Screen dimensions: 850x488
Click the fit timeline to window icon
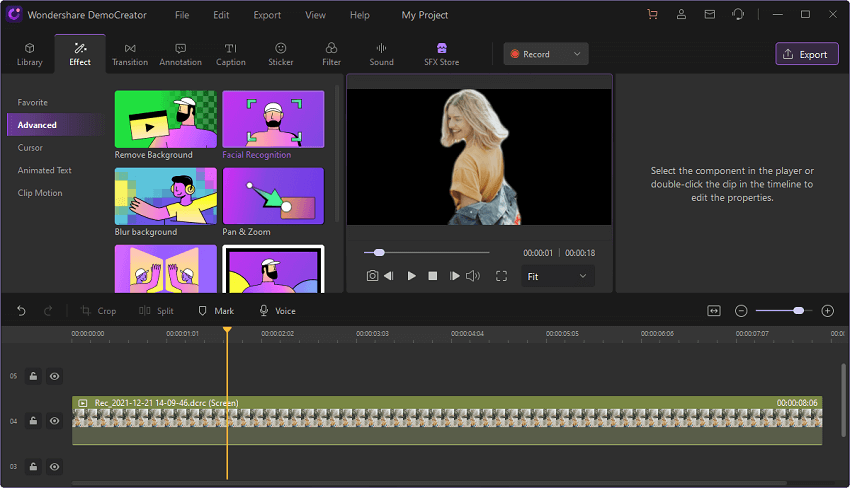714,311
